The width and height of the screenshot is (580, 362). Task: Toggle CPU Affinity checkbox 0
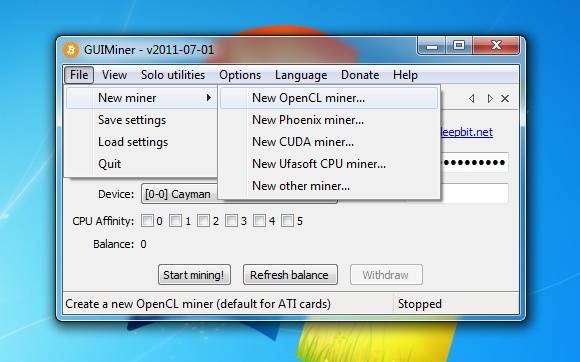point(147,221)
